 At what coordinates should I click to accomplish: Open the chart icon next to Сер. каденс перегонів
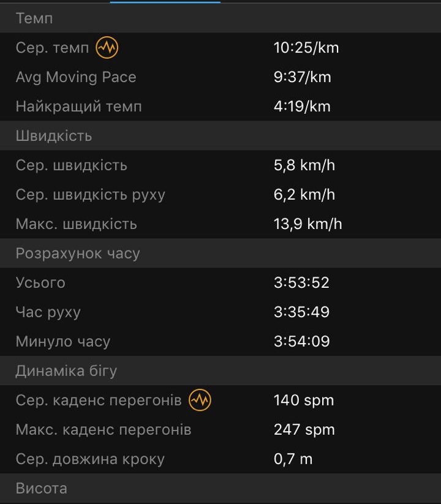point(200,400)
